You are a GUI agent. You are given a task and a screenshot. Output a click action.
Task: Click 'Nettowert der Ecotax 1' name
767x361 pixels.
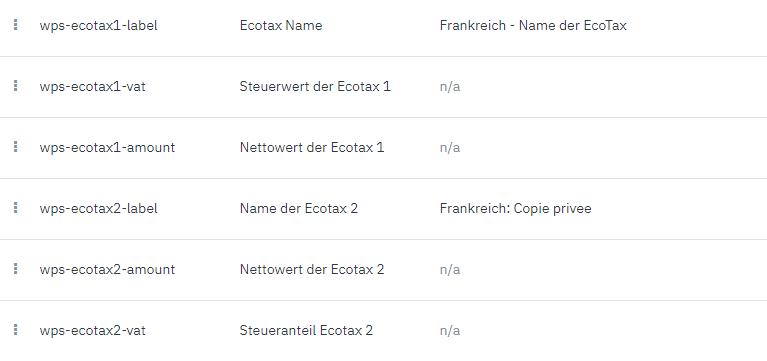(x=312, y=147)
